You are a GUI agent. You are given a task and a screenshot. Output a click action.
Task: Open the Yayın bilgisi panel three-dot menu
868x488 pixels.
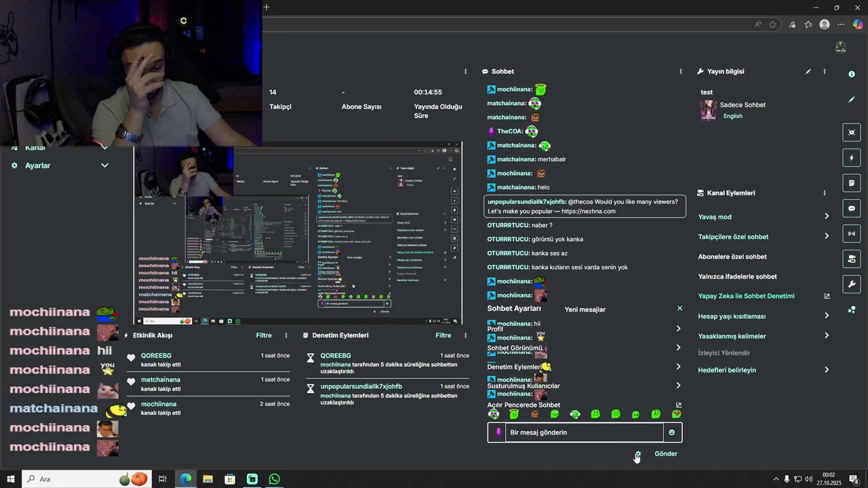pyautogui.click(x=825, y=71)
